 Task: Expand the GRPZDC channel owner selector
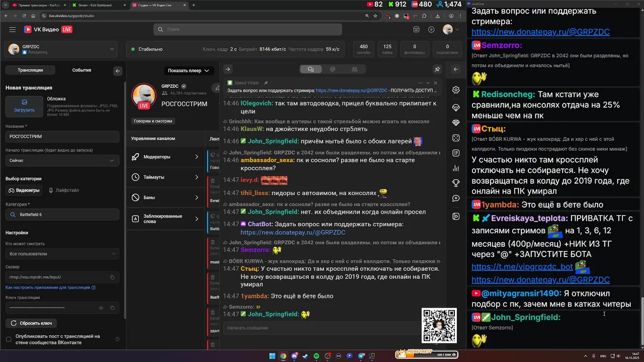(x=62, y=49)
